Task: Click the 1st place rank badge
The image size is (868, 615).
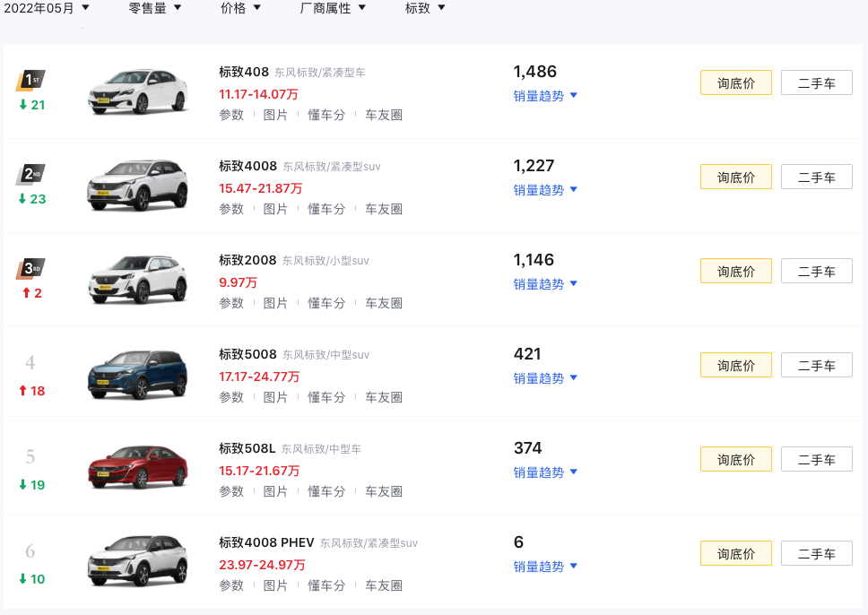Action: 30,81
